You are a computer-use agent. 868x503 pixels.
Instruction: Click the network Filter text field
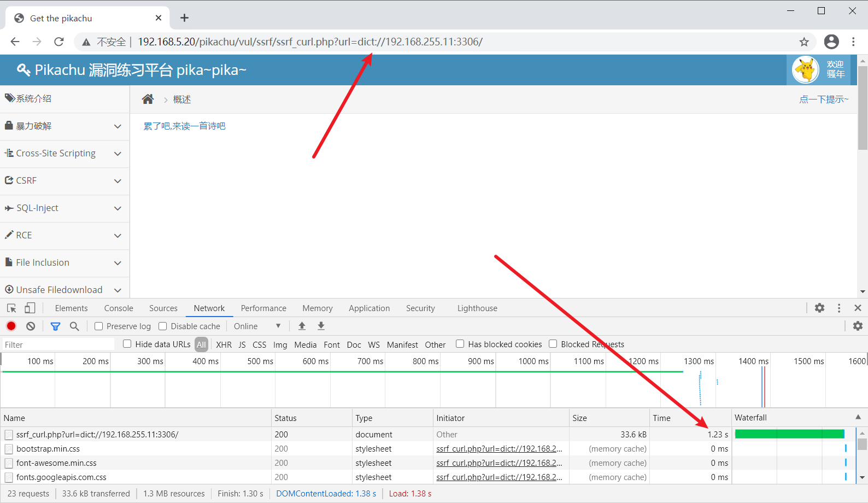click(x=58, y=344)
